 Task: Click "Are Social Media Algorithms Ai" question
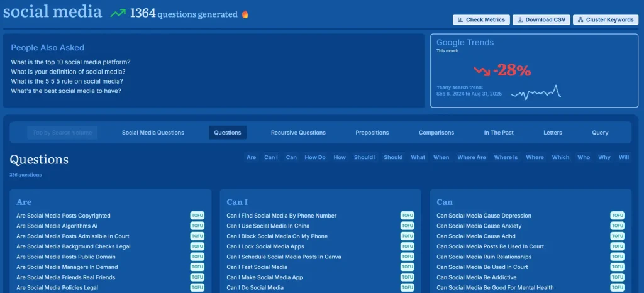click(x=57, y=226)
